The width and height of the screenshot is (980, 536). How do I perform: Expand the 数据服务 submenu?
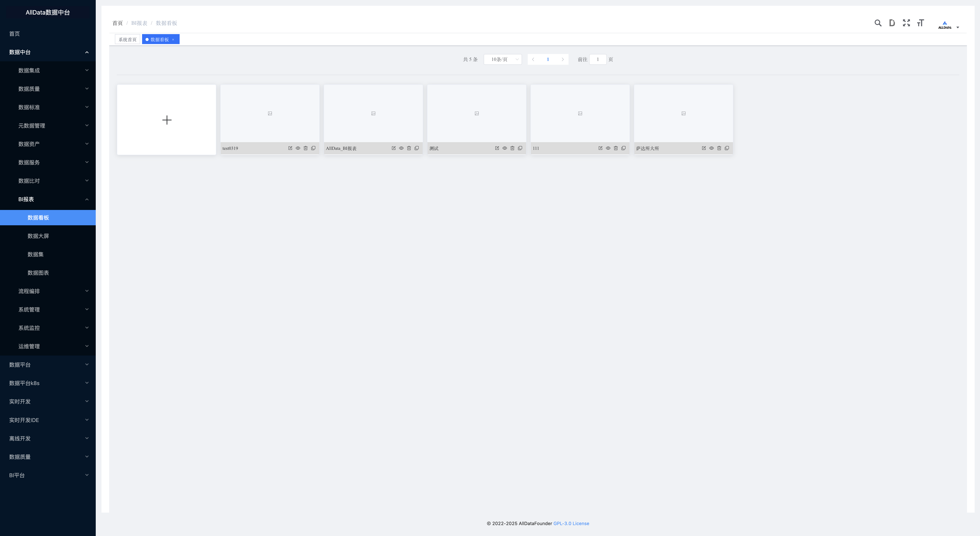pyautogui.click(x=48, y=163)
